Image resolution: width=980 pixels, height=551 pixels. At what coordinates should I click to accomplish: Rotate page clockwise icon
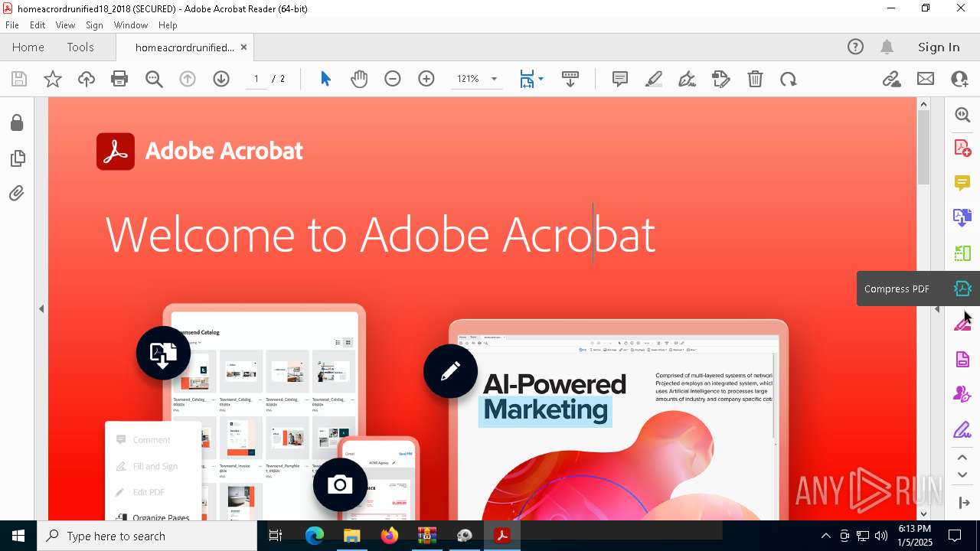789,79
